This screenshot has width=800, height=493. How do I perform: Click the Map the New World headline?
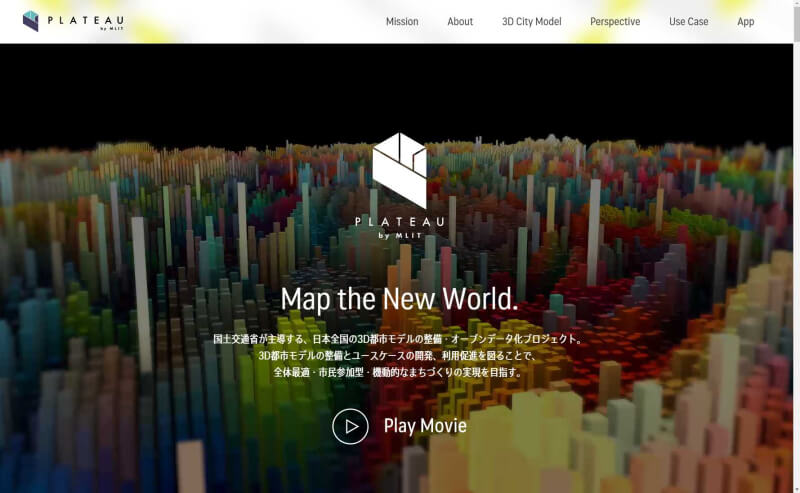pos(399,299)
